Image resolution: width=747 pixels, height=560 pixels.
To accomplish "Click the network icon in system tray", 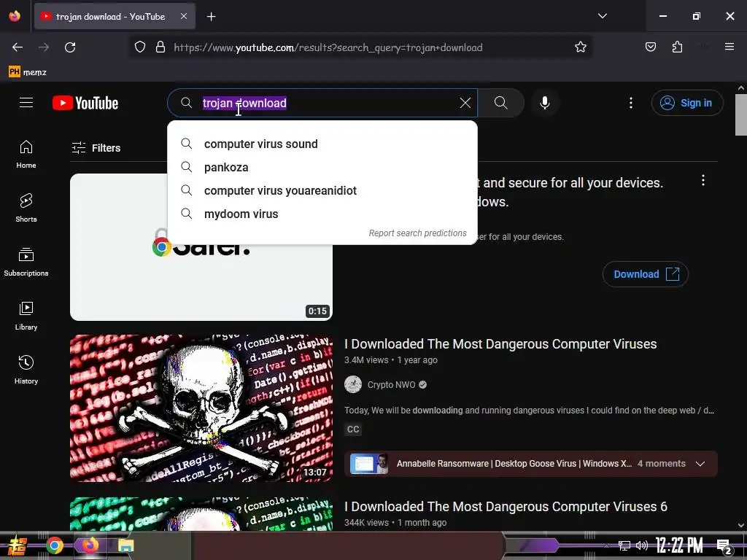I will click(624, 545).
